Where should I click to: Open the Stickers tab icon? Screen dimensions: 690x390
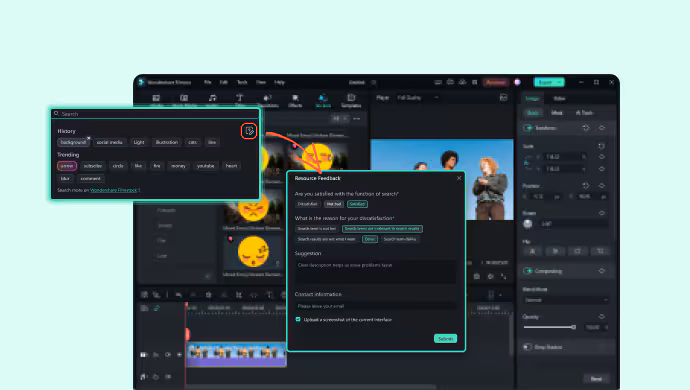(323, 98)
